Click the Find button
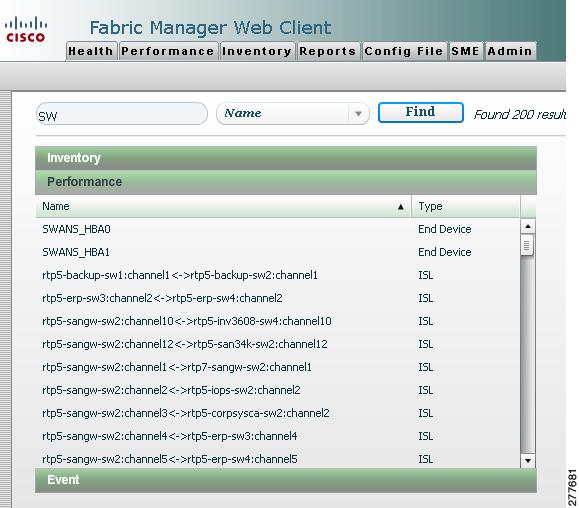This screenshot has width=579, height=508. pyautogui.click(x=421, y=112)
